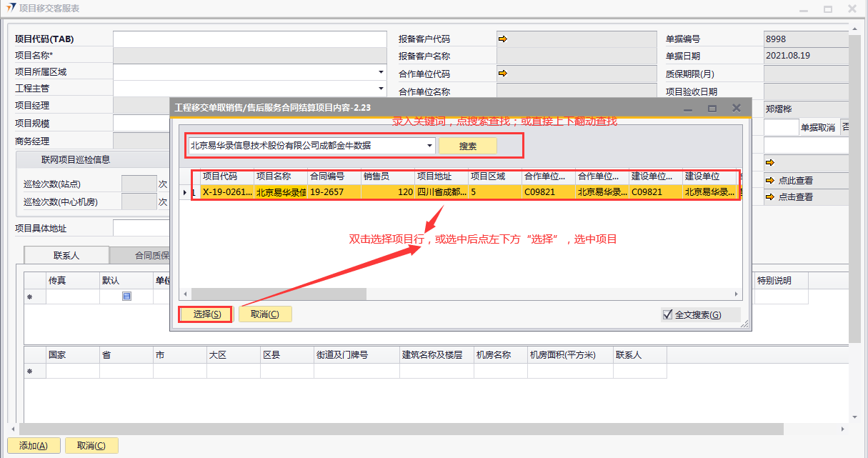Click the 项目代码(TAB) input field
This screenshot has height=458, width=868.
pos(249,39)
